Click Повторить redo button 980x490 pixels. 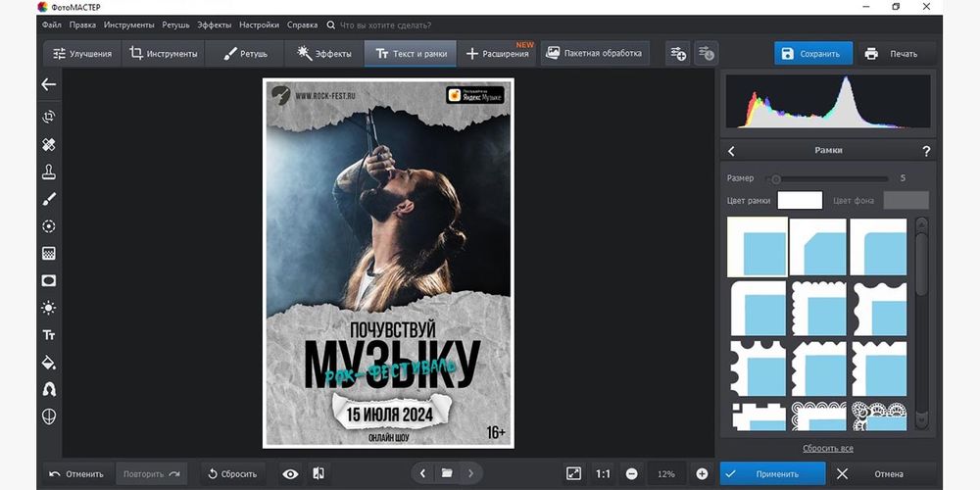pos(151,473)
